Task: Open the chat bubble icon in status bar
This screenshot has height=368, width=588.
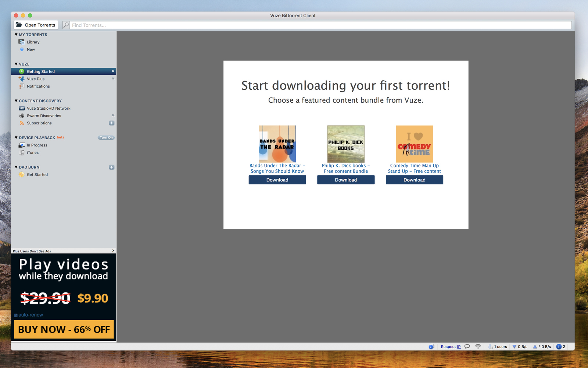Action: tap(467, 347)
